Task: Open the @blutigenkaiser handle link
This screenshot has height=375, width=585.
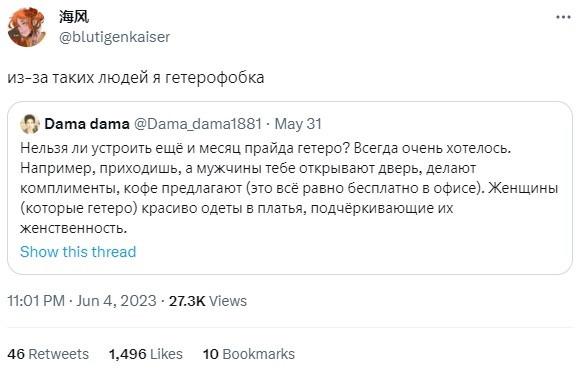Action: (x=115, y=37)
